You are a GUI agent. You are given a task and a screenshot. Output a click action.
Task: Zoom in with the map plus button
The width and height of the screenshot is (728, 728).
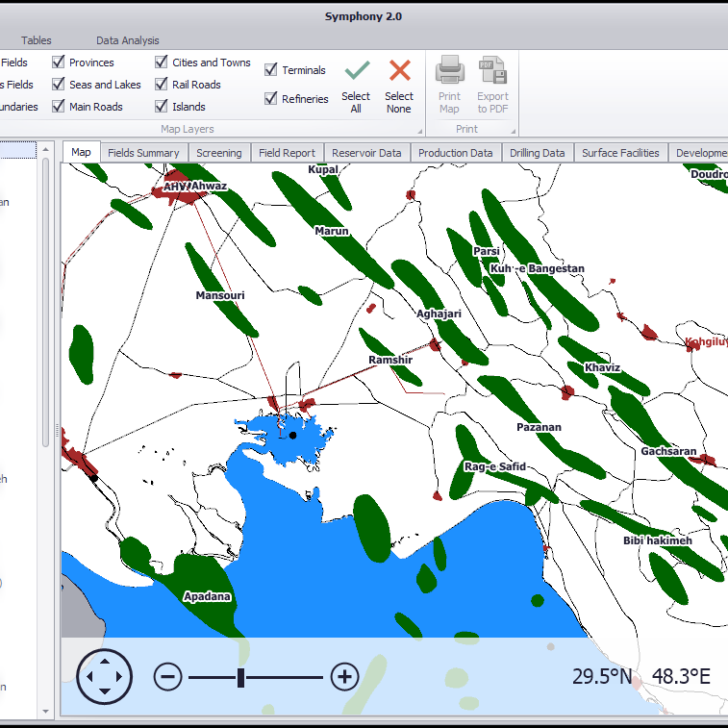pyautogui.click(x=344, y=677)
